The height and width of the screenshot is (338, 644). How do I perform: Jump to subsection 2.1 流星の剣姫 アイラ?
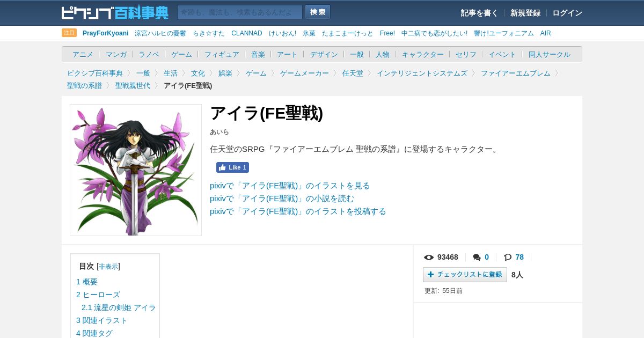[x=119, y=307]
